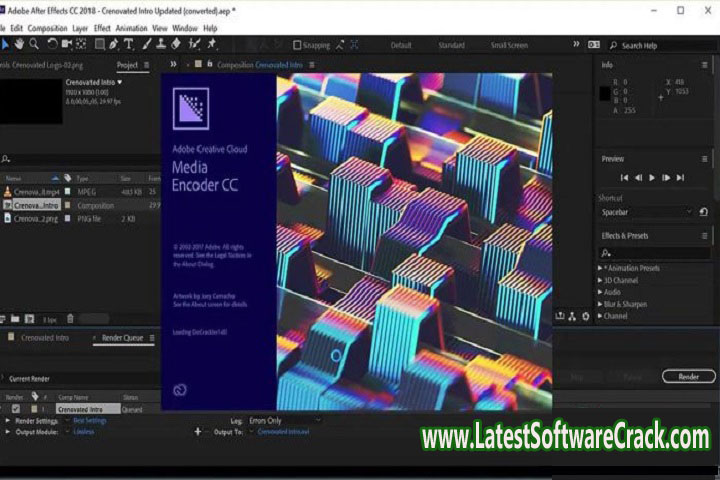Select the Pen tool
The height and width of the screenshot is (480, 720).
point(114,44)
